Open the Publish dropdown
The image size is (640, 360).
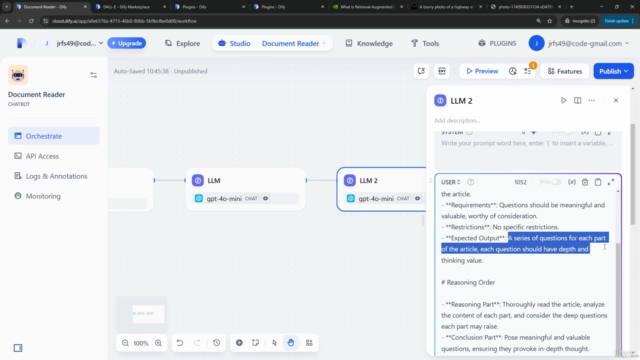[x=613, y=71]
